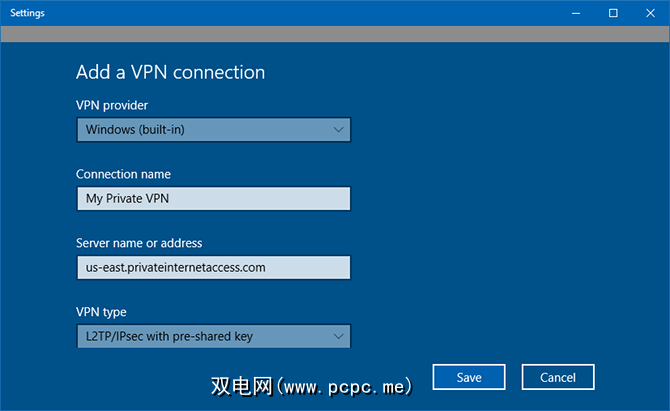Click the 'Add a VPN connection' heading

(x=170, y=72)
